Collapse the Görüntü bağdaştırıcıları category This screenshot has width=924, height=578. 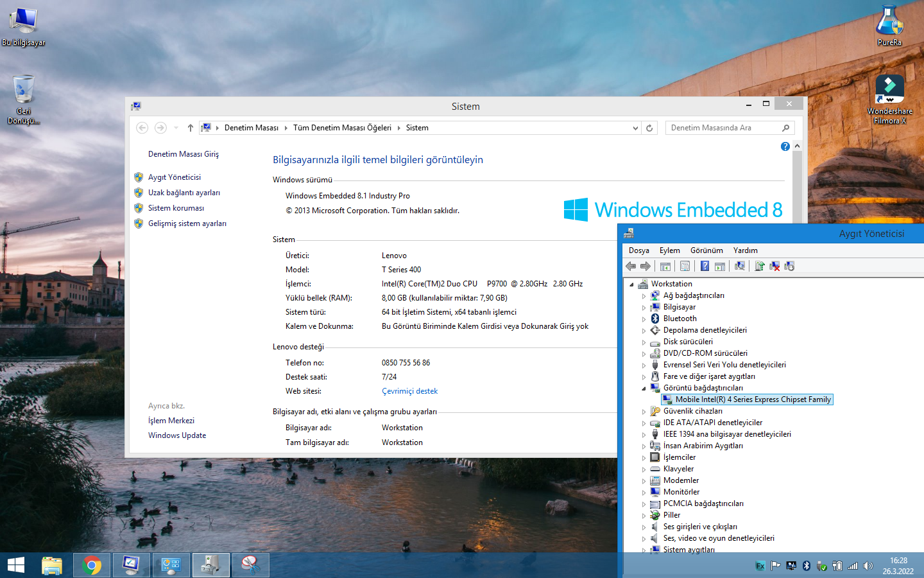pyautogui.click(x=644, y=388)
